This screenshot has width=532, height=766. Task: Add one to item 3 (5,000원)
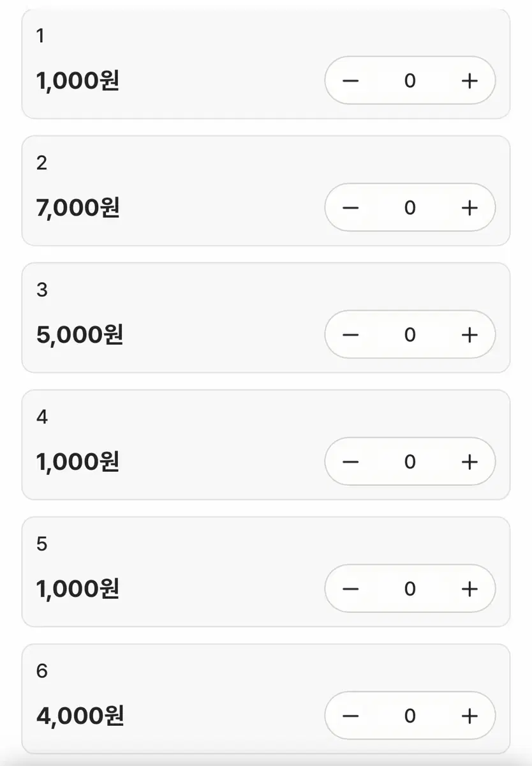469,334
